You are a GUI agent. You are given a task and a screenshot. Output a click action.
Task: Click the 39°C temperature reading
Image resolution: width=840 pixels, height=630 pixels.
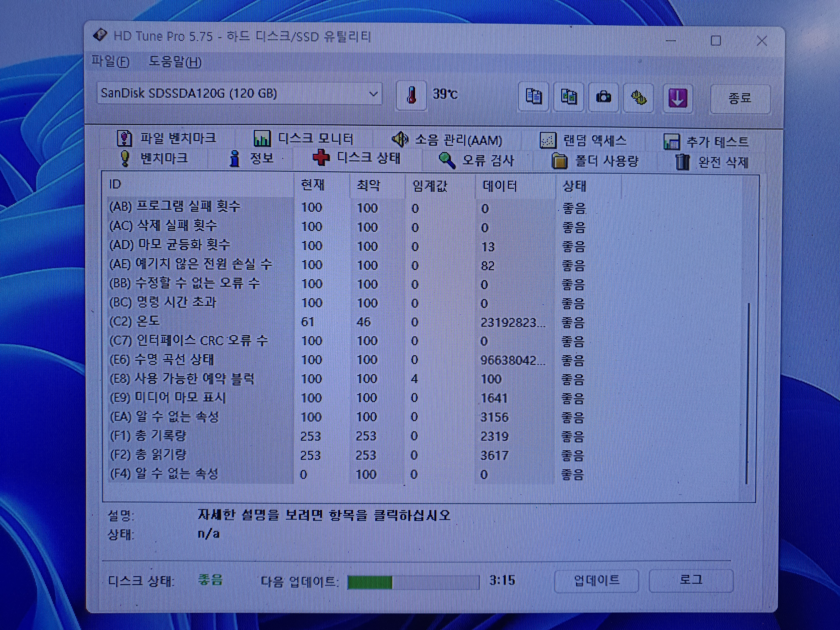[445, 94]
